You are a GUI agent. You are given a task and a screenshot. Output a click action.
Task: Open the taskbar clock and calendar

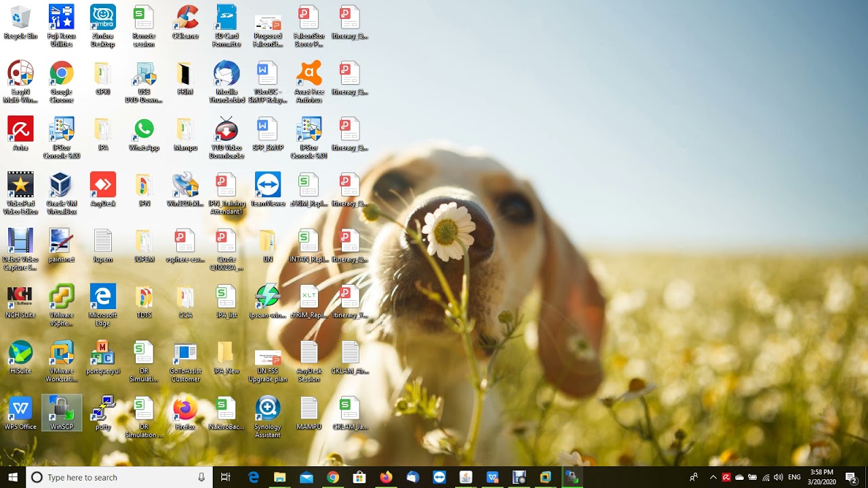point(821,477)
